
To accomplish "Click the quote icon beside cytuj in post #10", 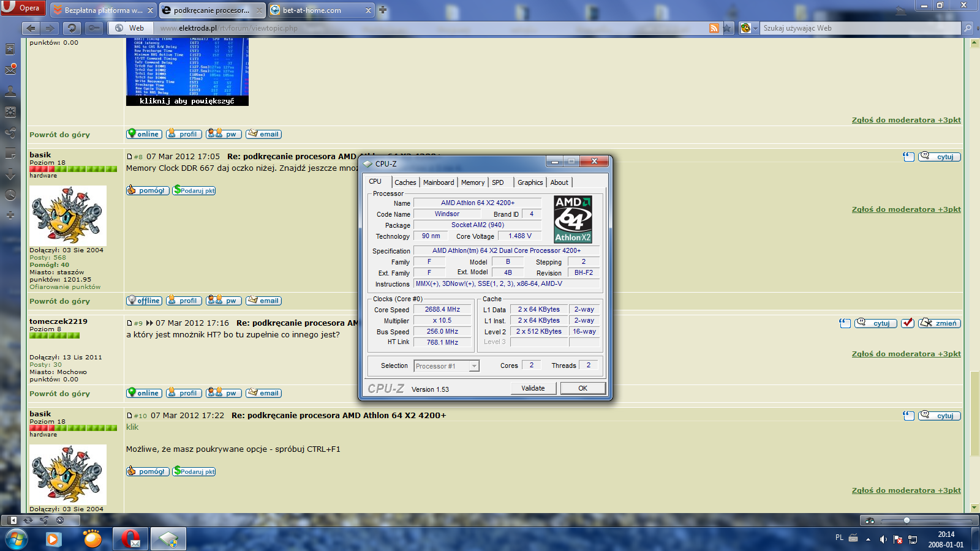I will point(908,416).
